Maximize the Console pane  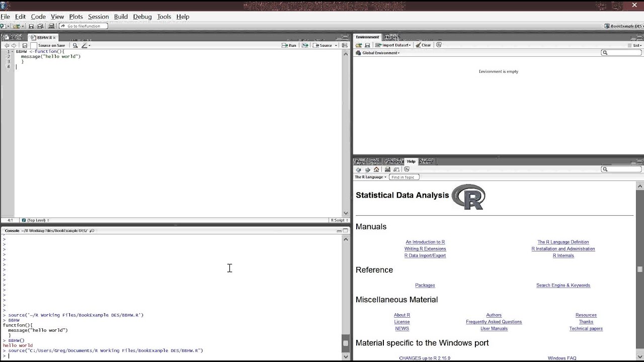346,231
